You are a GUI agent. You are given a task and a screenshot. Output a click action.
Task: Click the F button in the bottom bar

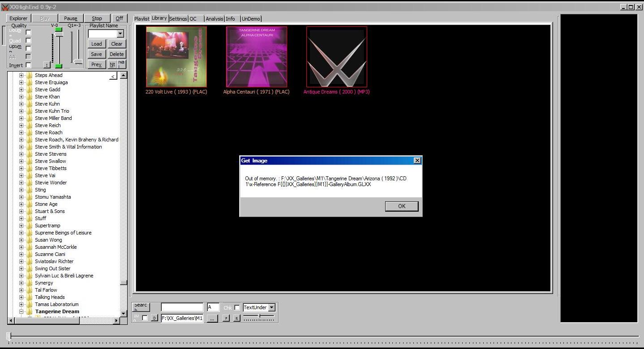226,318
